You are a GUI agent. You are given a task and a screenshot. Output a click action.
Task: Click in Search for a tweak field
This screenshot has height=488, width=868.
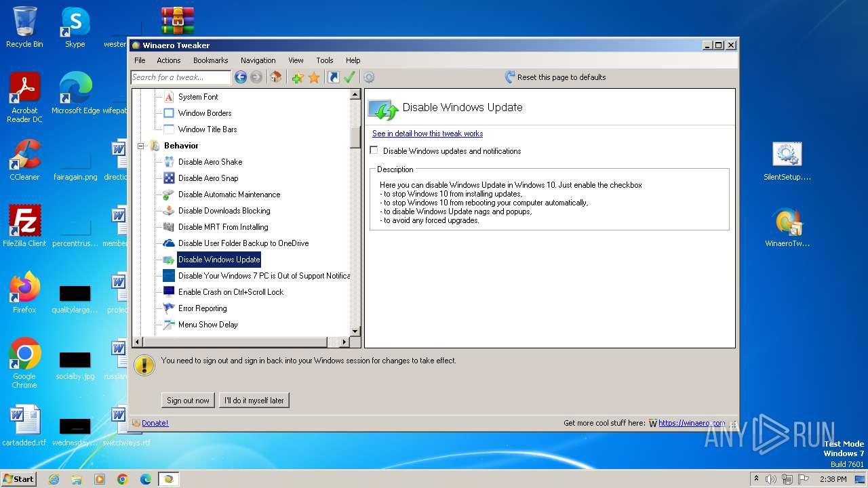180,77
